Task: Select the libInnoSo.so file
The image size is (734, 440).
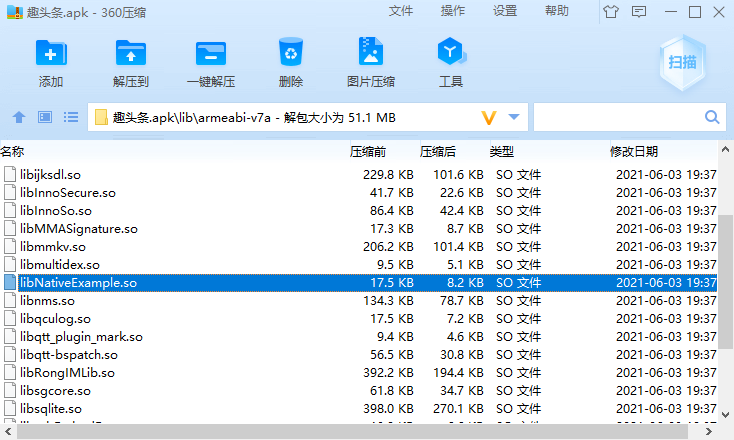Action: pos(56,211)
